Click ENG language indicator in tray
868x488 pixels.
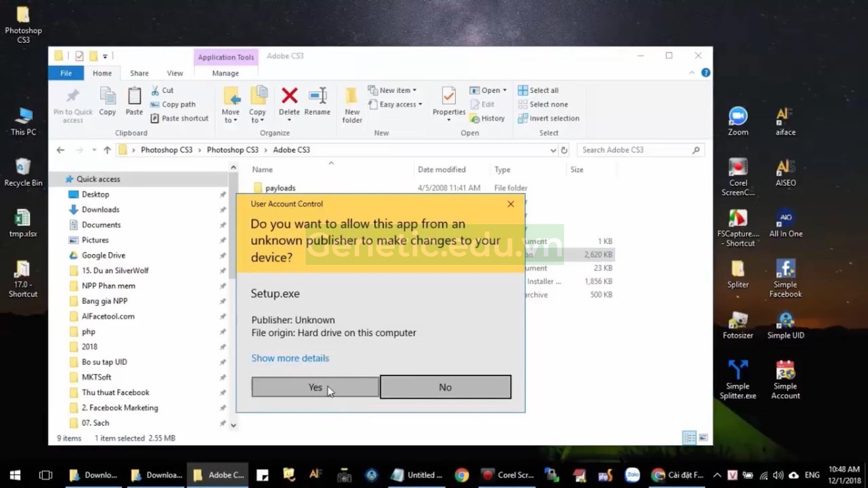coord(812,475)
